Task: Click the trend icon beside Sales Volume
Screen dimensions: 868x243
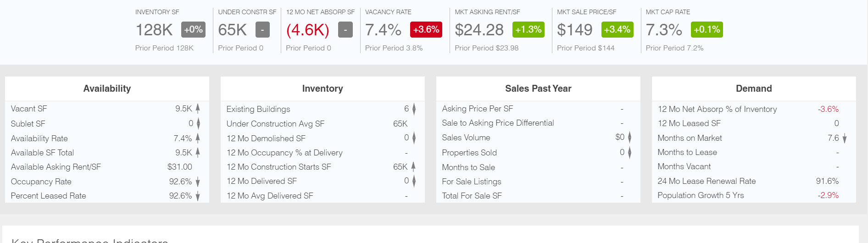Action: coord(629,138)
